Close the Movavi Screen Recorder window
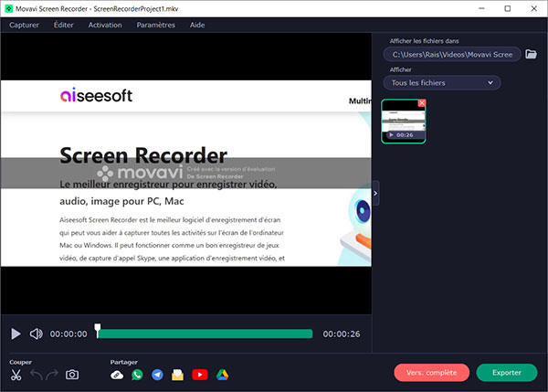This screenshot has width=548, height=392. (x=534, y=9)
